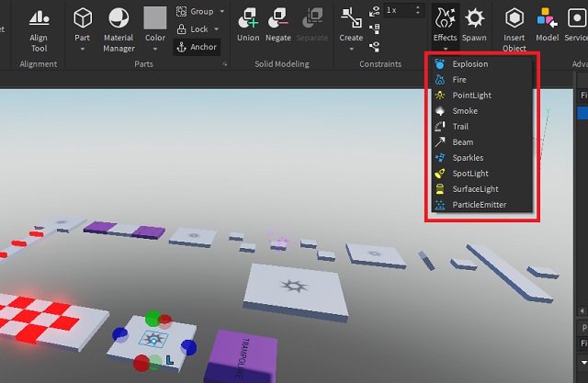The height and width of the screenshot is (383, 588).
Task: Select ParticleEmitter from the effects list
Action: 479,205
